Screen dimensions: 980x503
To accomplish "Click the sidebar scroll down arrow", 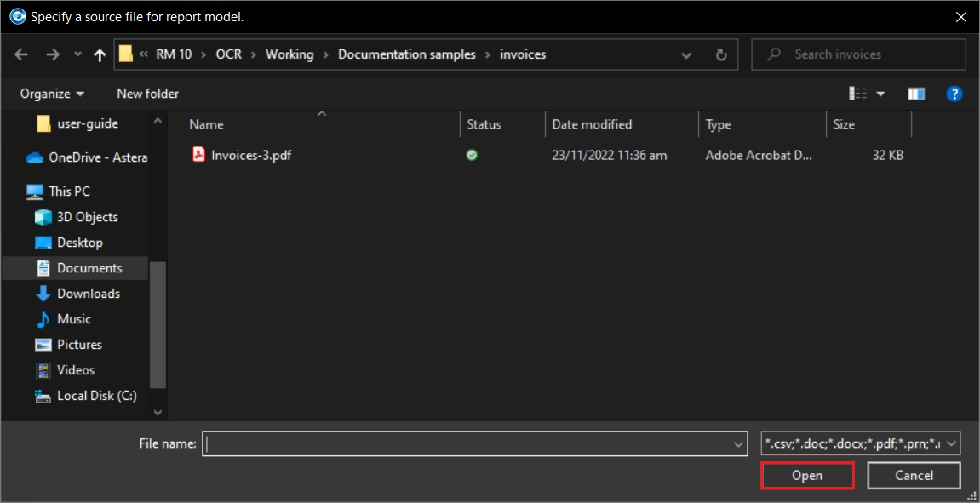I will point(158,413).
